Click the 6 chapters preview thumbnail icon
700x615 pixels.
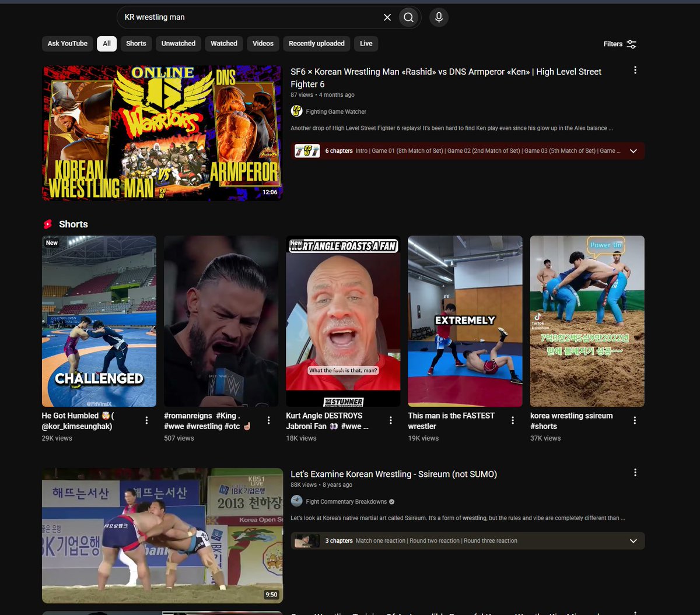coord(307,151)
